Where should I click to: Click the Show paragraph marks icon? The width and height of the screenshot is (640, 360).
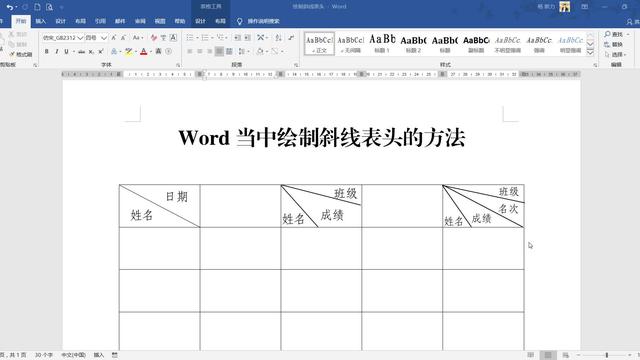[x=291, y=38]
